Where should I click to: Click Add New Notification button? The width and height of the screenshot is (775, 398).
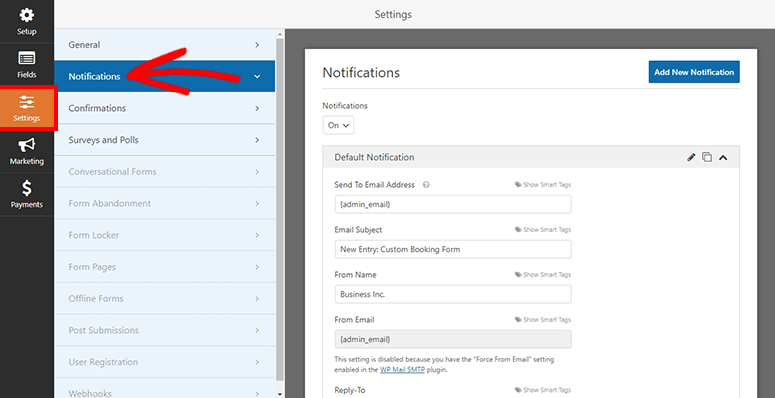[694, 72]
